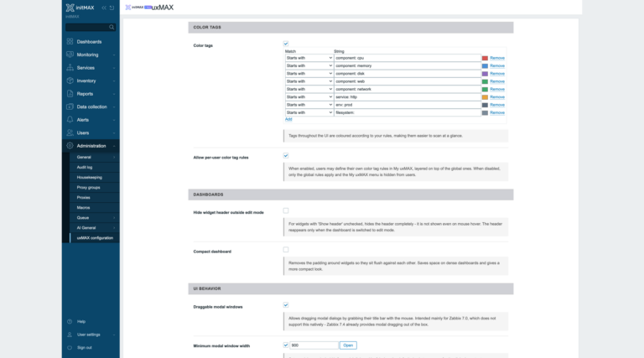Collapse the sidebar with double-chevron icon

[x=104, y=8]
